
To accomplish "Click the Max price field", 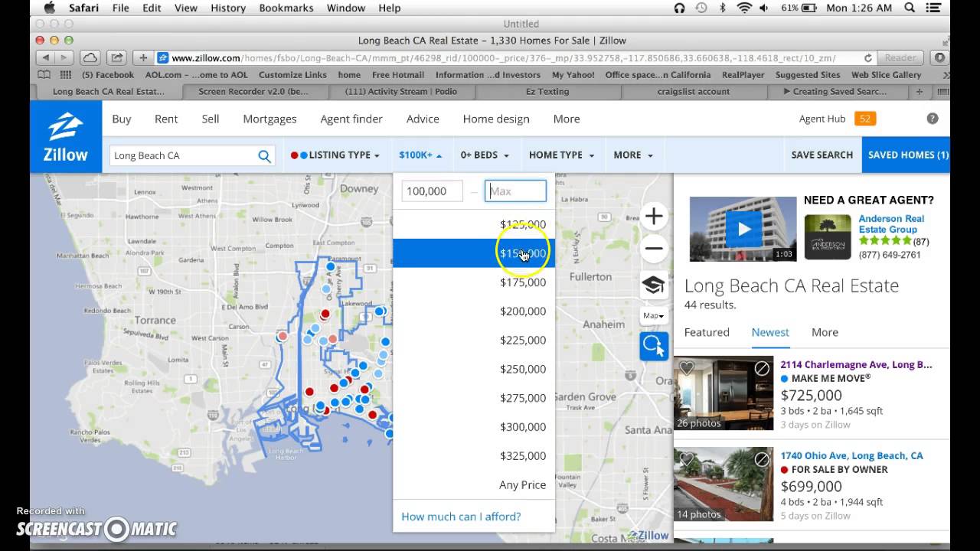I will pyautogui.click(x=515, y=191).
